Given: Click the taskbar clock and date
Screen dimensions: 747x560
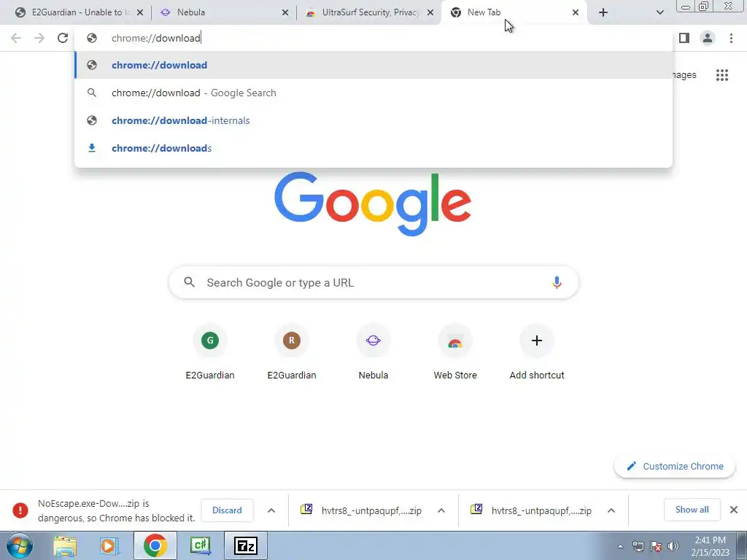Looking at the screenshot, I should [x=711, y=546].
